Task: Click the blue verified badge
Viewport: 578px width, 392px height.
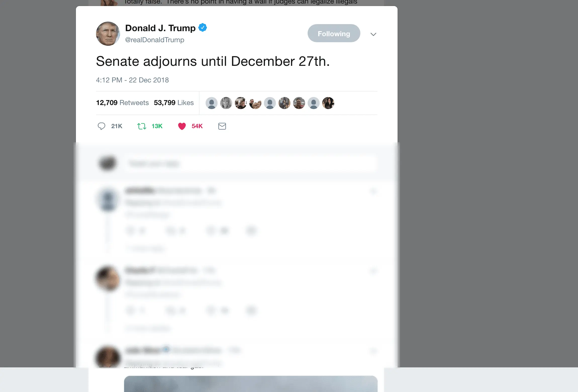Action: (203, 27)
